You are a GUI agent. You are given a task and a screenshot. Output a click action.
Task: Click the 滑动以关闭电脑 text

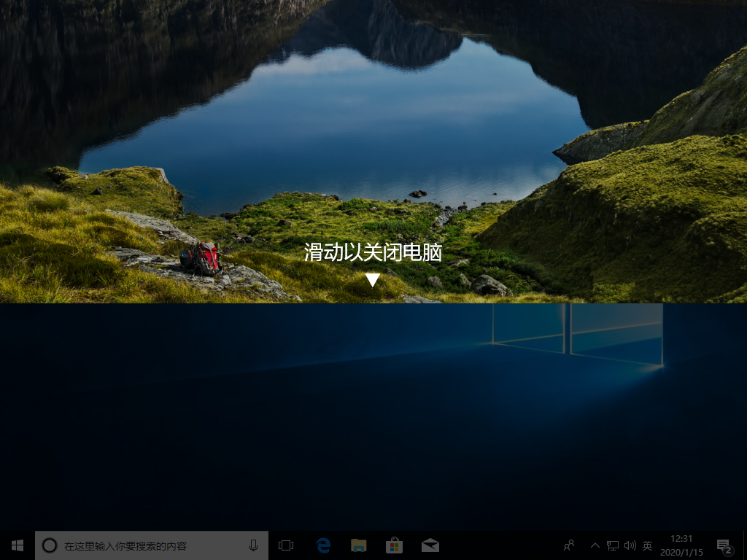click(x=373, y=253)
